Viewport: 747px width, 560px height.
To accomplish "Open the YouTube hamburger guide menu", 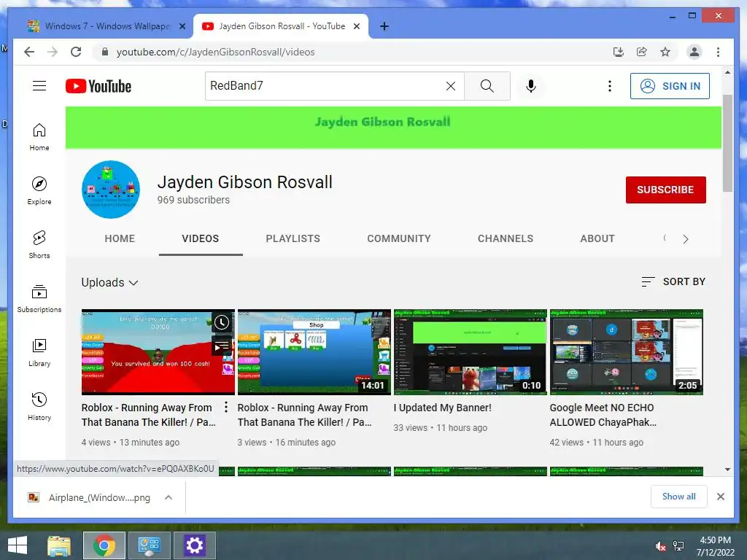I will click(39, 86).
